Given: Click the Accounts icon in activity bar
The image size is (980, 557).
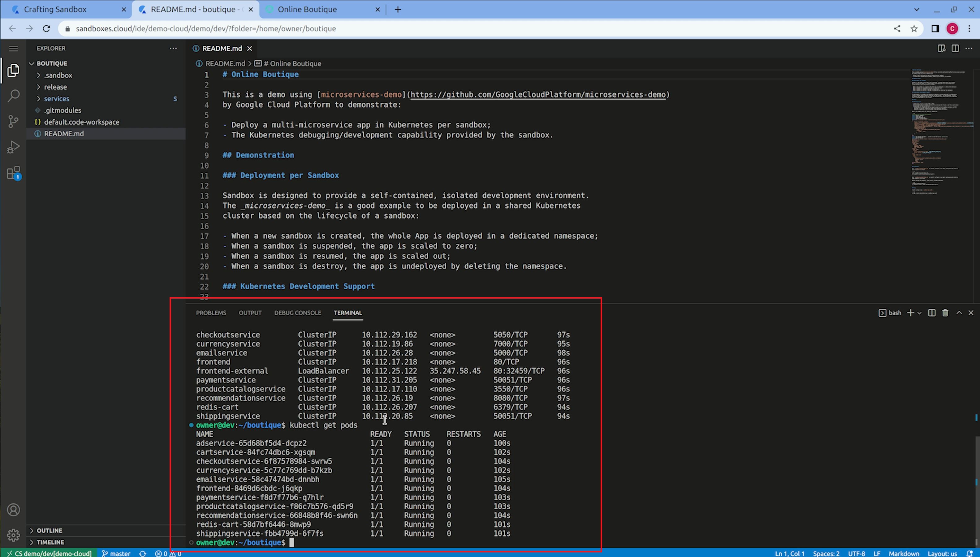Looking at the screenshot, I should click(13, 510).
